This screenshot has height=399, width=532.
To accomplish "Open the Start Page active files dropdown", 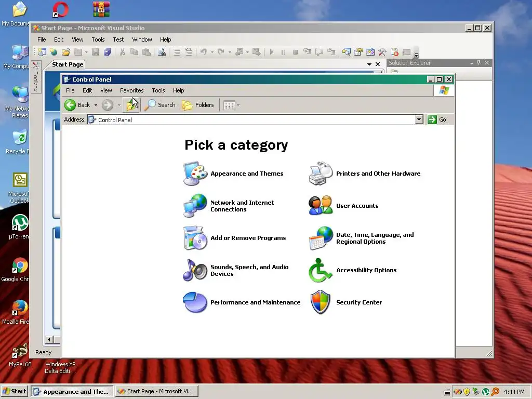I will pyautogui.click(x=369, y=64).
